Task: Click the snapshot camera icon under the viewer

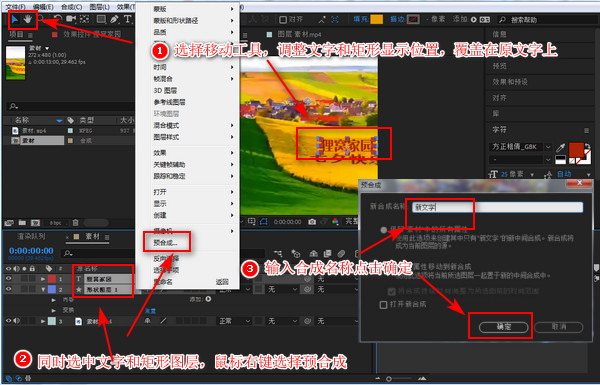Action: [x=312, y=222]
